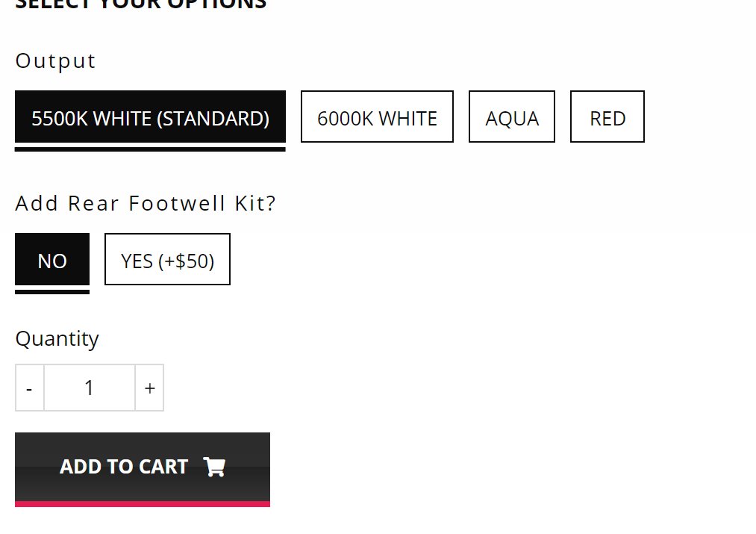
Task: Add rear footwell kit with Yes (+$50)
Action: click(x=167, y=259)
